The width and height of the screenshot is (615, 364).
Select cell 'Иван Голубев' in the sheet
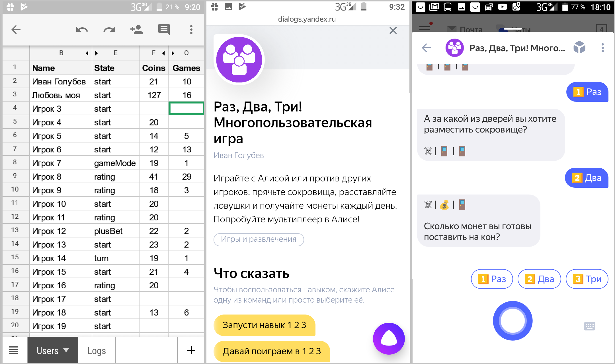pyautogui.click(x=61, y=82)
